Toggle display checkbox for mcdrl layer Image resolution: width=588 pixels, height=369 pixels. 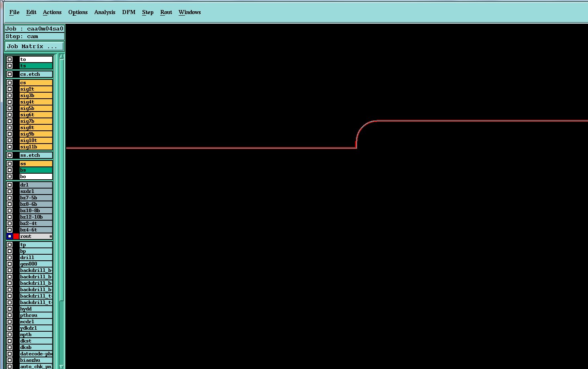click(x=10, y=322)
